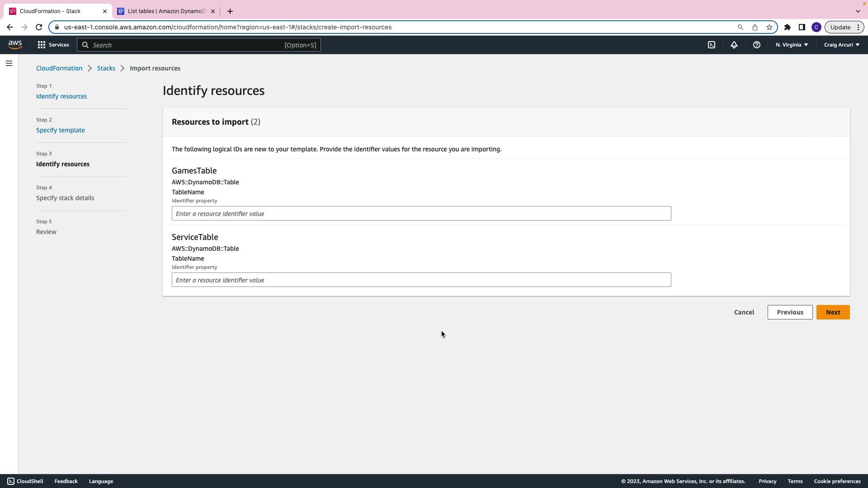Viewport: 868px width, 488px height.
Task: Click the Stacks breadcrumb link
Action: pos(106,68)
